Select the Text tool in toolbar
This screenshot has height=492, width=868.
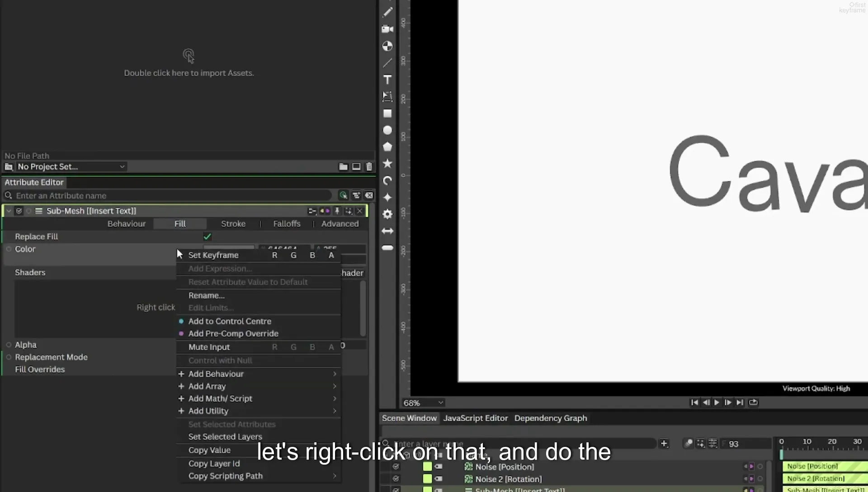coord(387,80)
